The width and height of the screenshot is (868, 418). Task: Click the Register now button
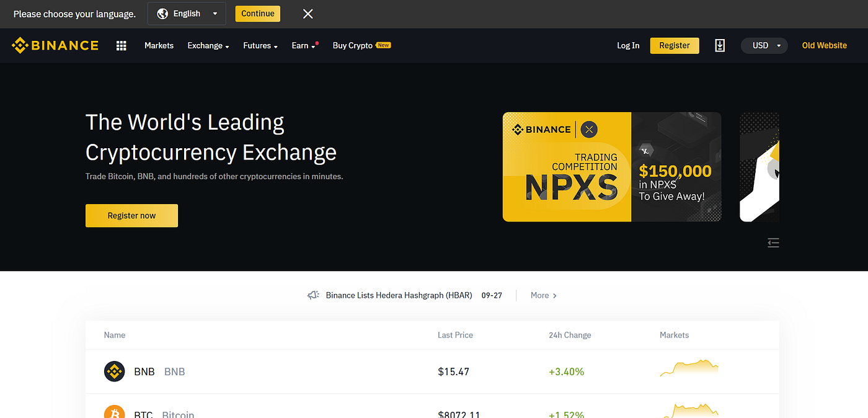click(x=131, y=216)
